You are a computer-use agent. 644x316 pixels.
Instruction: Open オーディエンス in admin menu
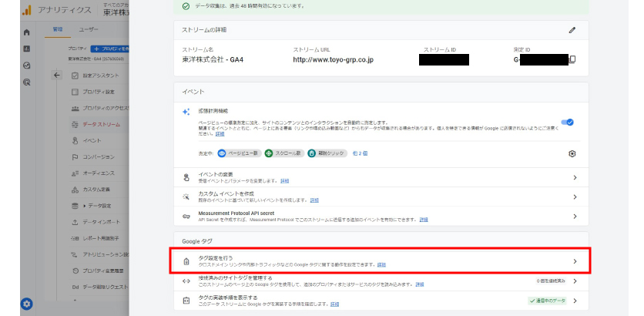(x=99, y=173)
